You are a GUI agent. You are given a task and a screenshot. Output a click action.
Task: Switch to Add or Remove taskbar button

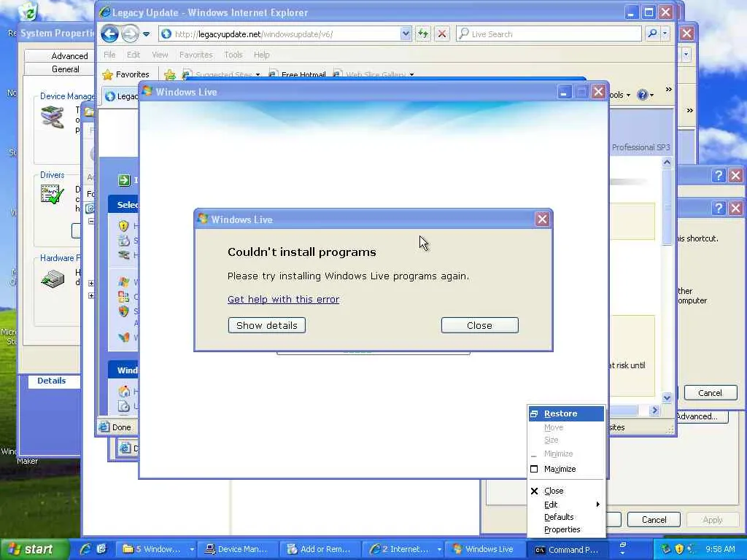(320, 549)
